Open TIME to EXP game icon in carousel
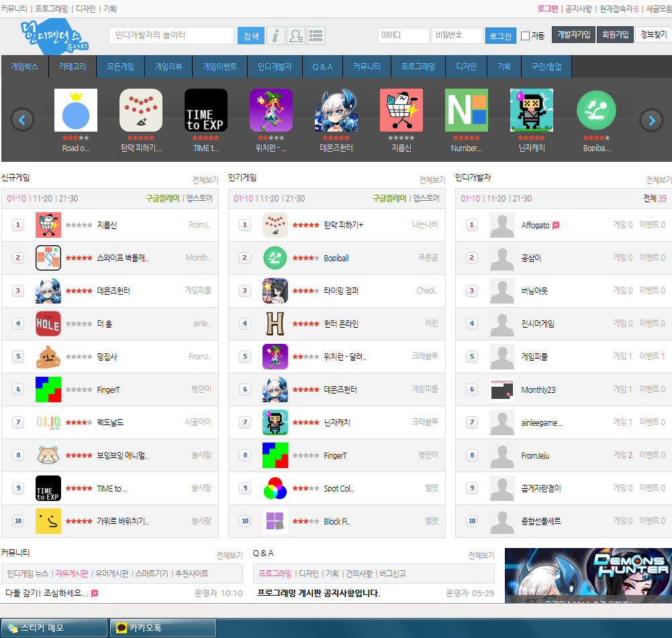The image size is (672, 638). click(x=206, y=110)
